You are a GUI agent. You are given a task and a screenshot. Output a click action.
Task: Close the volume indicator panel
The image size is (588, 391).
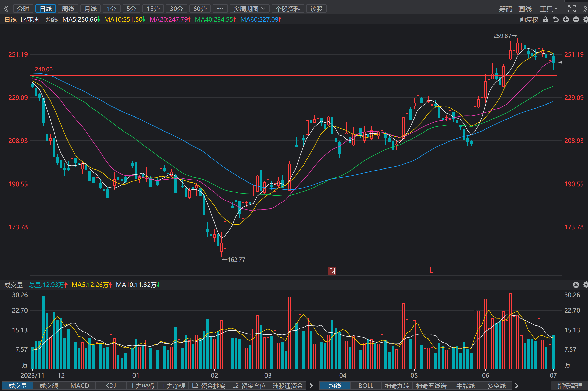(x=576, y=285)
